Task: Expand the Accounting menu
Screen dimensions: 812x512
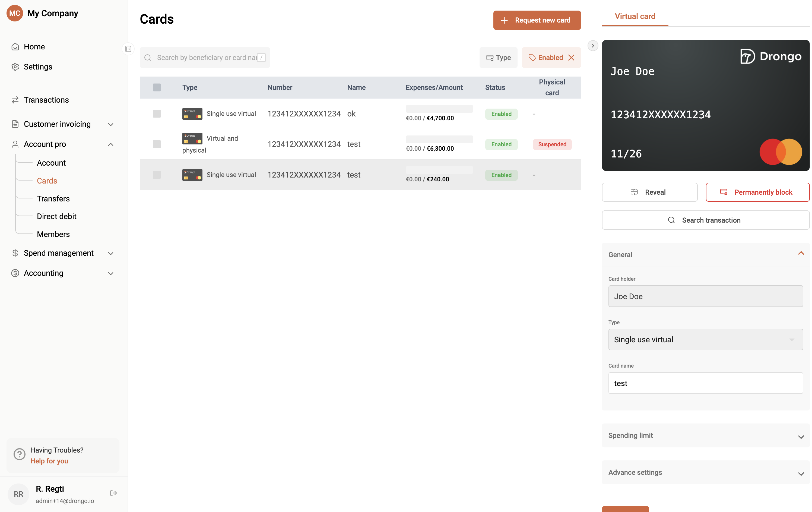Action: click(x=111, y=274)
